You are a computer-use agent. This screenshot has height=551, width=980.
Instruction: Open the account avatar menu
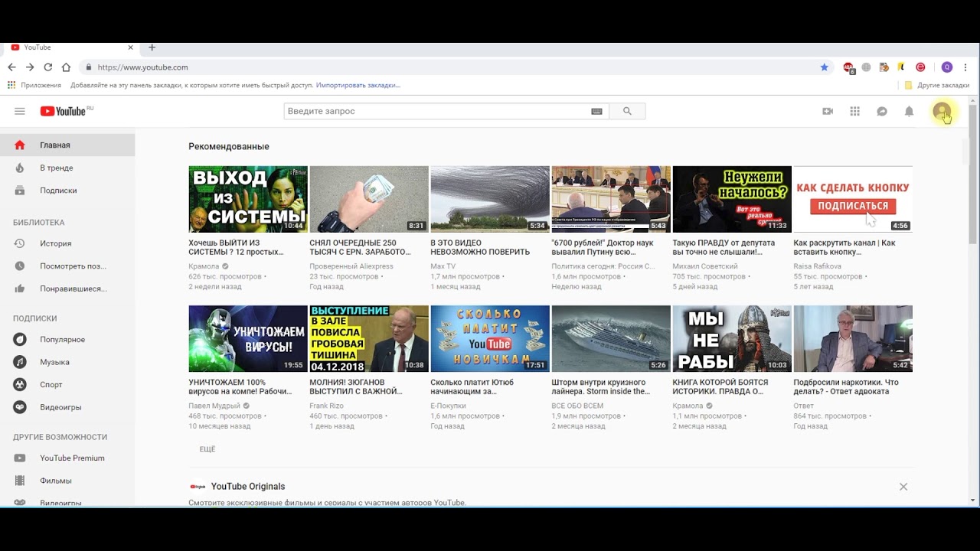(x=942, y=111)
